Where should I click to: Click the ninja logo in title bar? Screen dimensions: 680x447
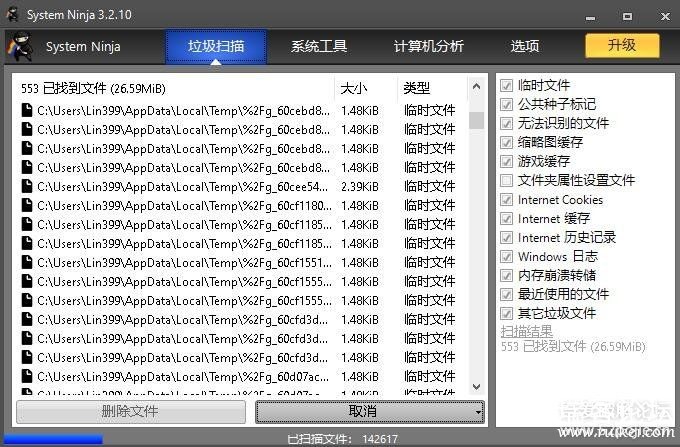coord(12,15)
